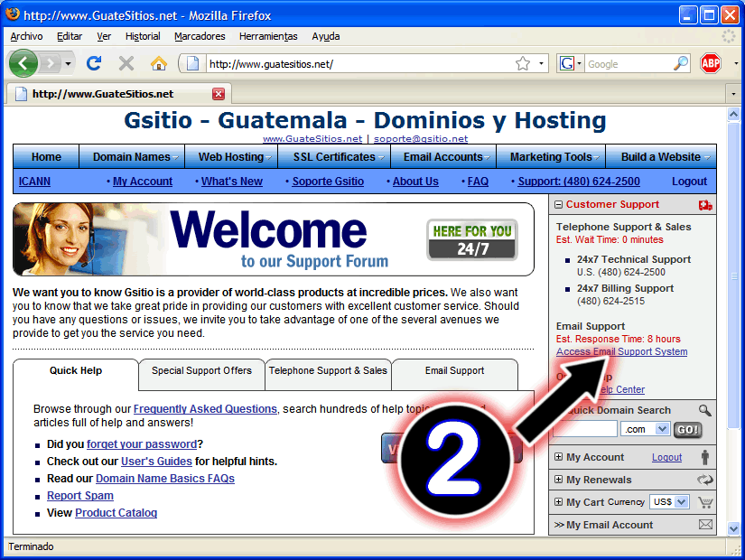The height and width of the screenshot is (560, 745).
Task: Click the My Cart shopping cart icon
Action: (x=705, y=502)
